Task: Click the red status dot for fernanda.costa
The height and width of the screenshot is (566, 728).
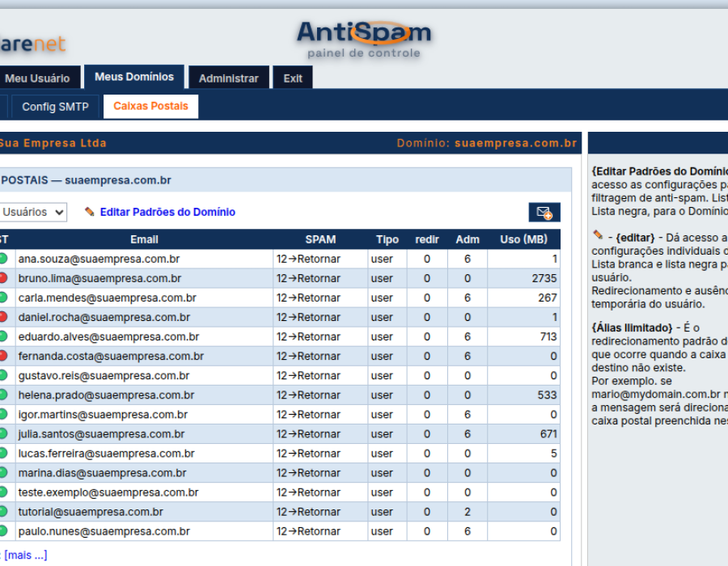Action: pos(2,356)
